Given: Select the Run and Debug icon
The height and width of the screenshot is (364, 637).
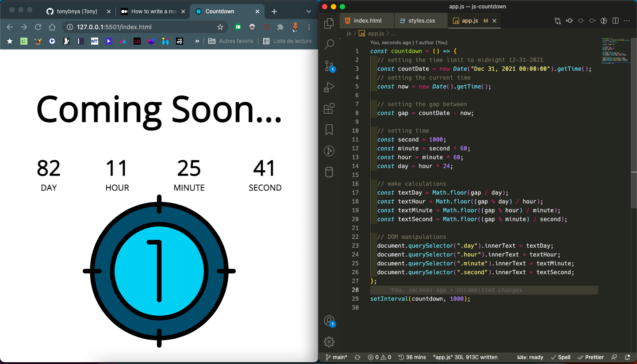Looking at the screenshot, I should tap(329, 87).
